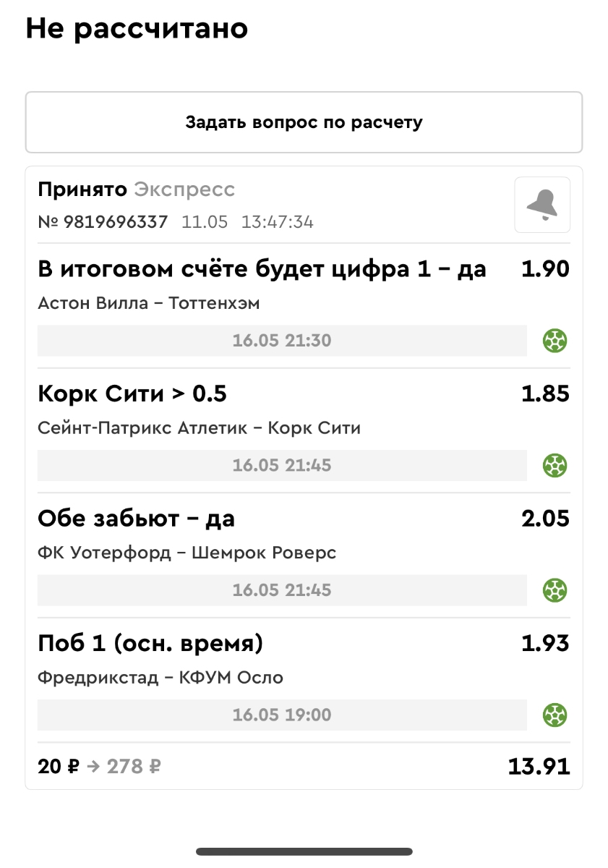Click the 16.05 19:00 match time bar
This screenshot has width=608, height=868.
282,715
